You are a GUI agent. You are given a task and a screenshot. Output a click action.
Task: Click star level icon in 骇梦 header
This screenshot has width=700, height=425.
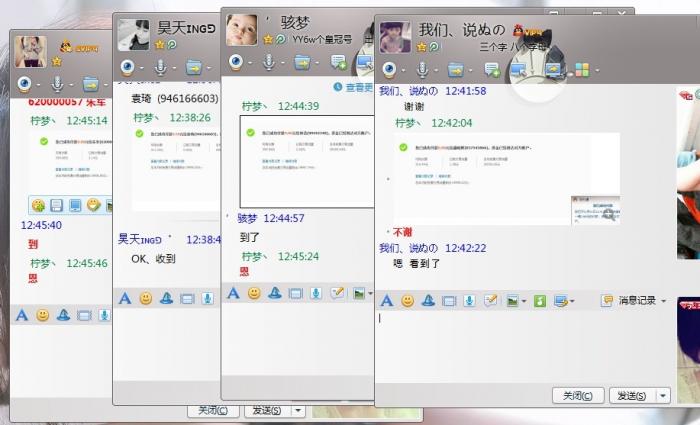[268, 40]
